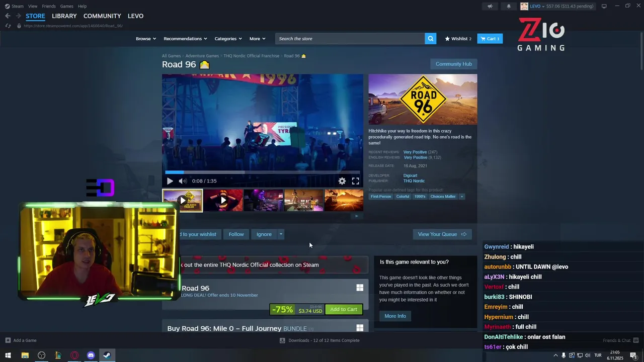Open the Downloads status at bottom

pyautogui.click(x=319, y=340)
